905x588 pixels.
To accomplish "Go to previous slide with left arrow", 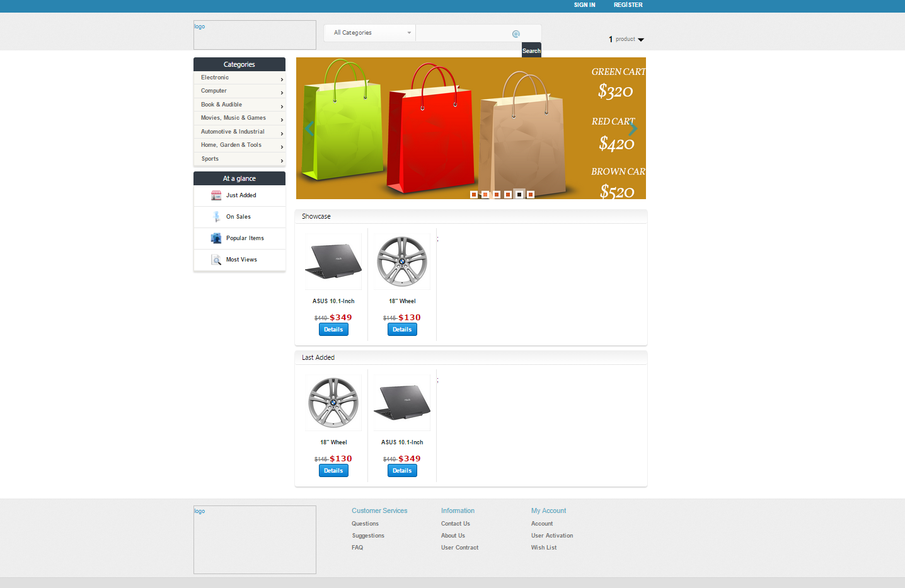I will point(309,129).
